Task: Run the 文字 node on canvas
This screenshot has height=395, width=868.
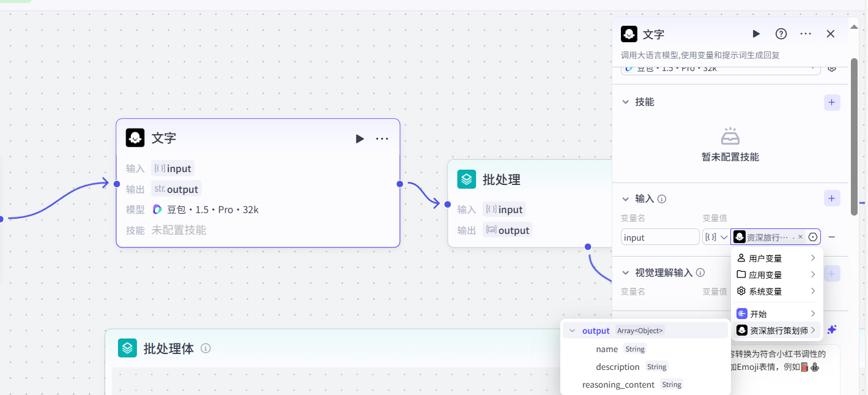Action: (x=360, y=139)
